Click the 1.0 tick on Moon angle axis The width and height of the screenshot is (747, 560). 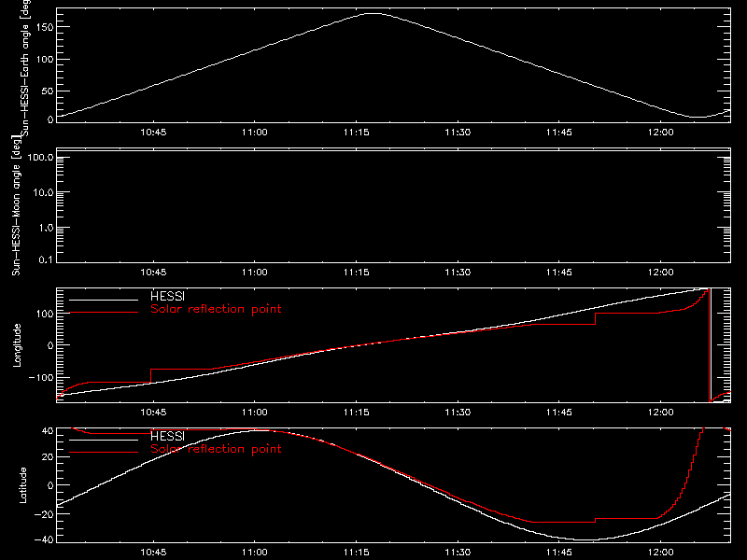[x=46, y=228]
